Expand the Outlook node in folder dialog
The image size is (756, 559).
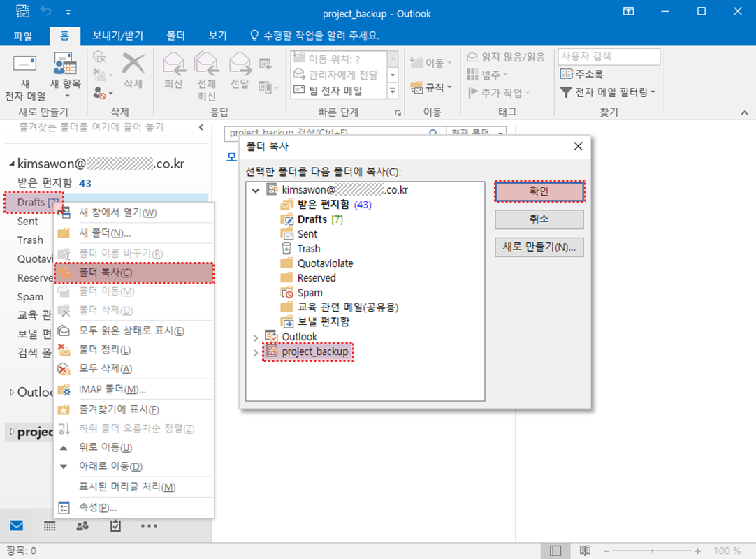coord(255,337)
